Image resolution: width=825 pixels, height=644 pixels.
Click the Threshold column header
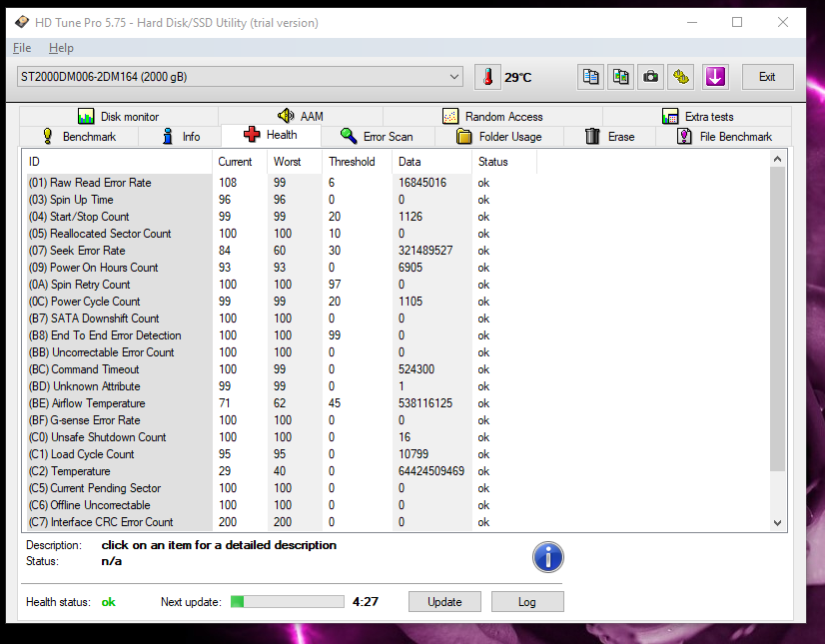point(357,162)
